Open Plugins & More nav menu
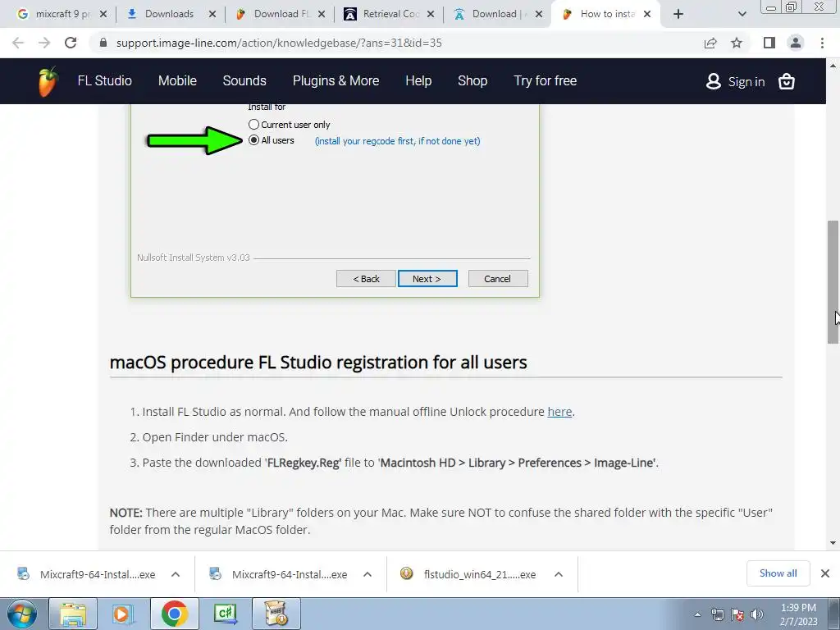The width and height of the screenshot is (840, 630). (336, 81)
